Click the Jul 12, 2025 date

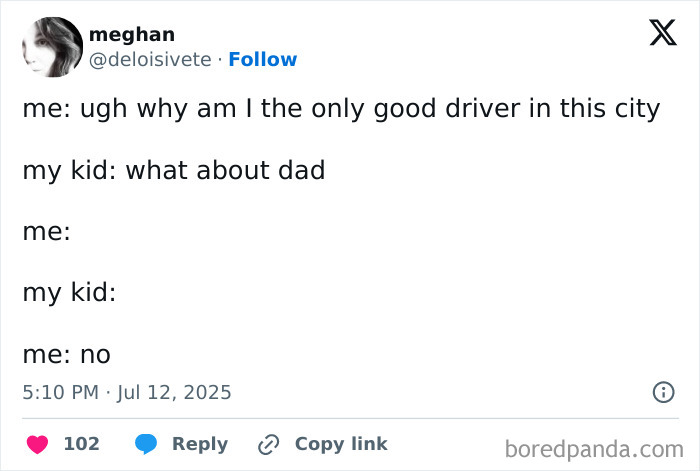click(174, 393)
